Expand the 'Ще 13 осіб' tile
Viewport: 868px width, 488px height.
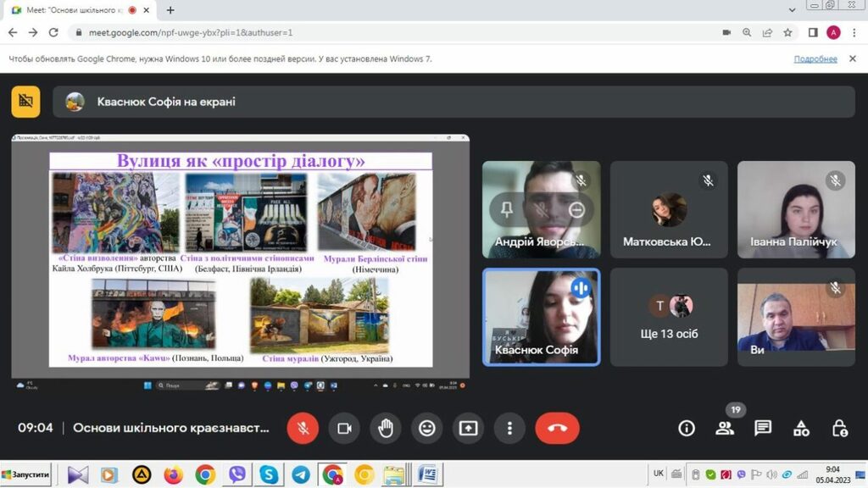pyautogui.click(x=669, y=317)
